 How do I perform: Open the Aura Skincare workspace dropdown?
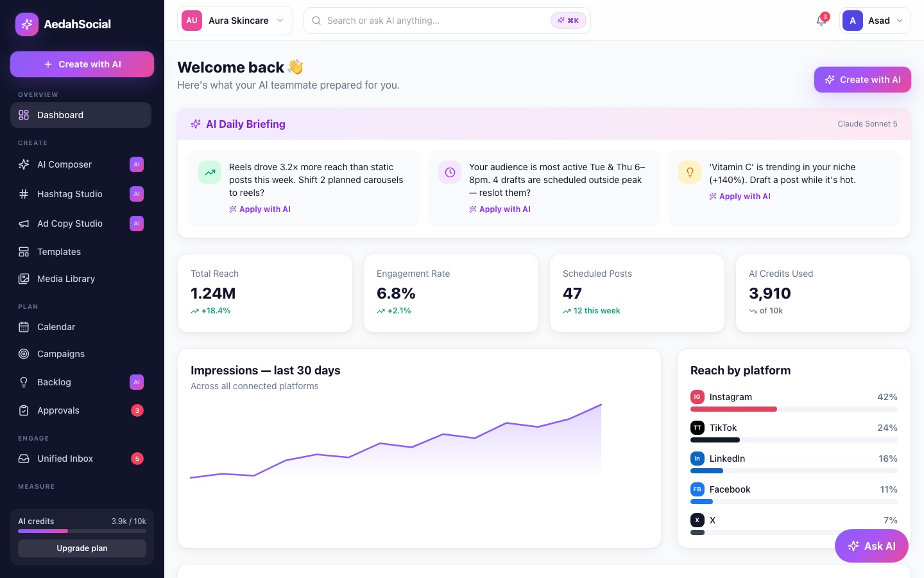click(235, 21)
